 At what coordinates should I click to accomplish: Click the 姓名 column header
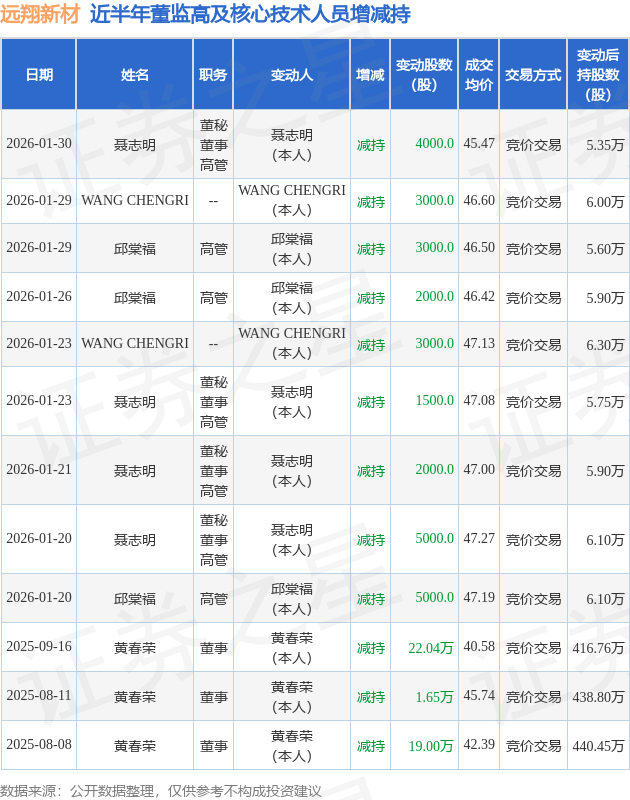[135, 74]
